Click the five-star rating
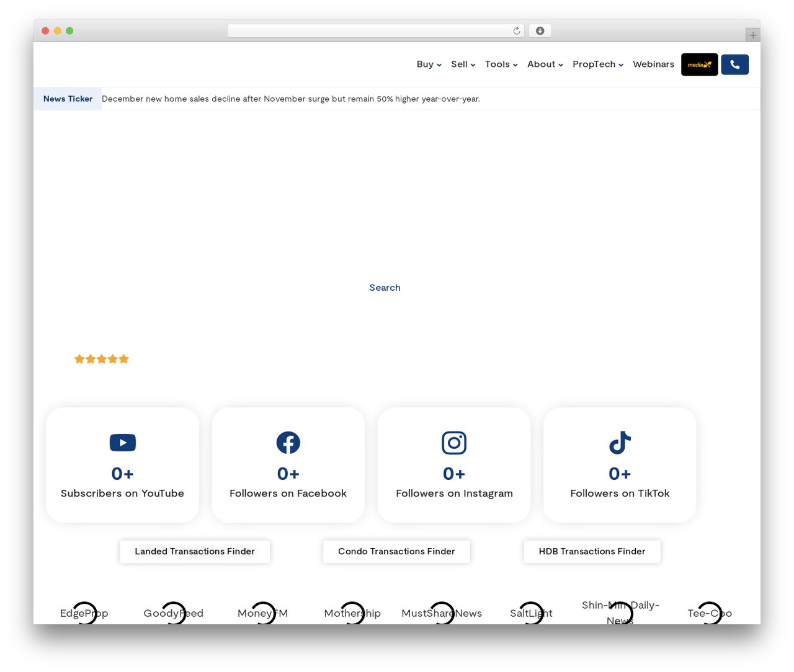The width and height of the screenshot is (794, 672). (102, 359)
